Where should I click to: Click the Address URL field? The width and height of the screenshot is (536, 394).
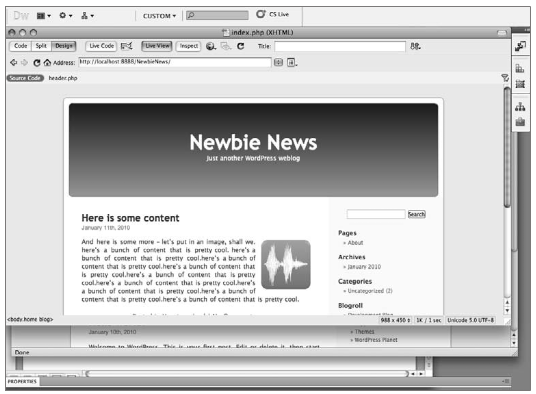pyautogui.click(x=175, y=62)
